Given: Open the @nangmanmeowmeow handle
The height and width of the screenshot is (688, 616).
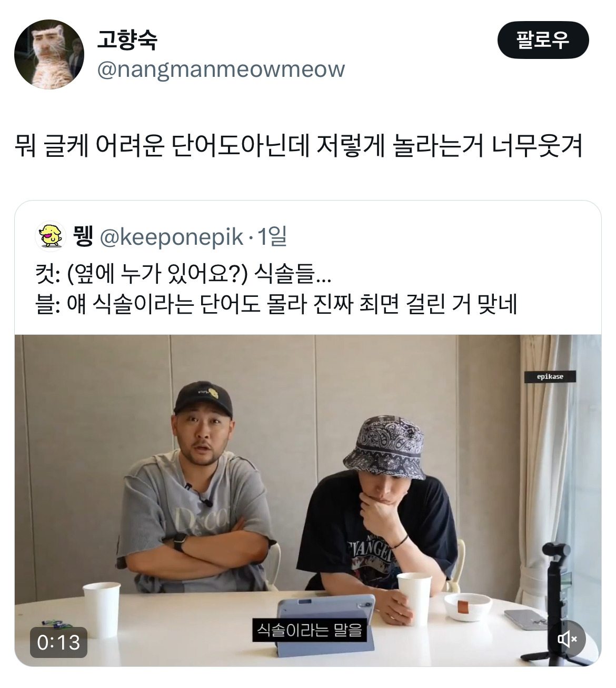Looking at the screenshot, I should click(x=221, y=69).
